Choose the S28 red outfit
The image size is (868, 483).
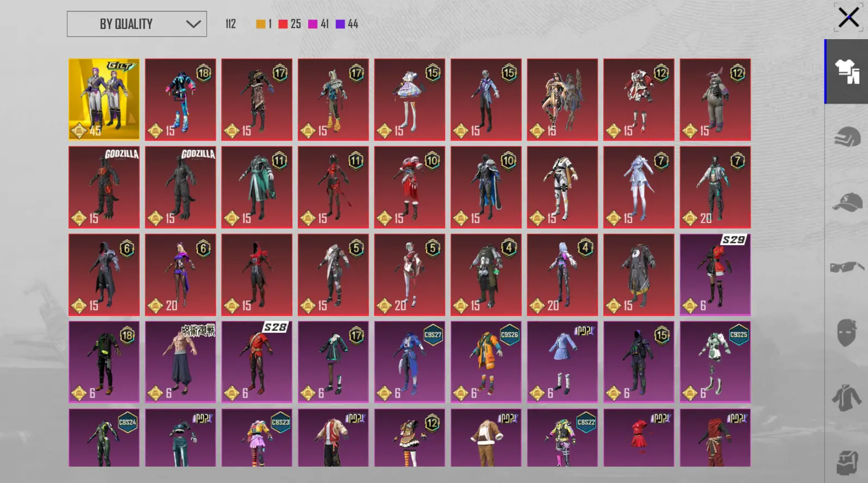click(x=257, y=362)
